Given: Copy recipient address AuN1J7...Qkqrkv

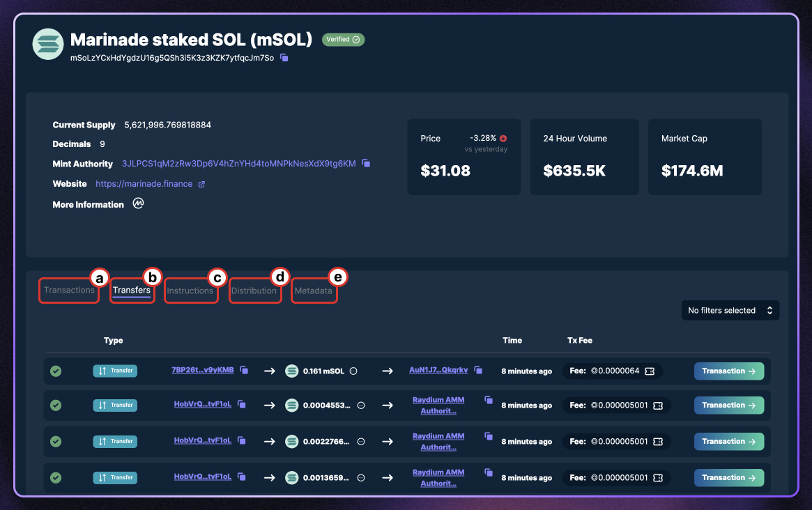Looking at the screenshot, I should 478,370.
